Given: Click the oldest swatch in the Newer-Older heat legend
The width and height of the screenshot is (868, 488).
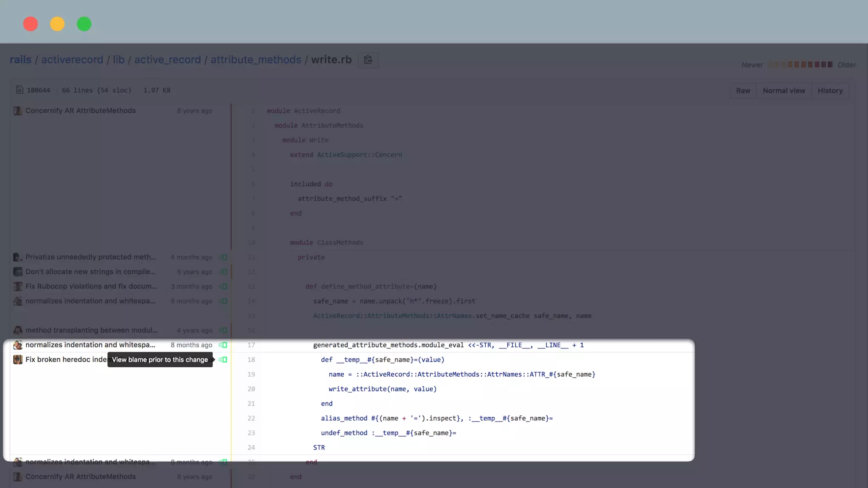Looking at the screenshot, I should (829, 64).
